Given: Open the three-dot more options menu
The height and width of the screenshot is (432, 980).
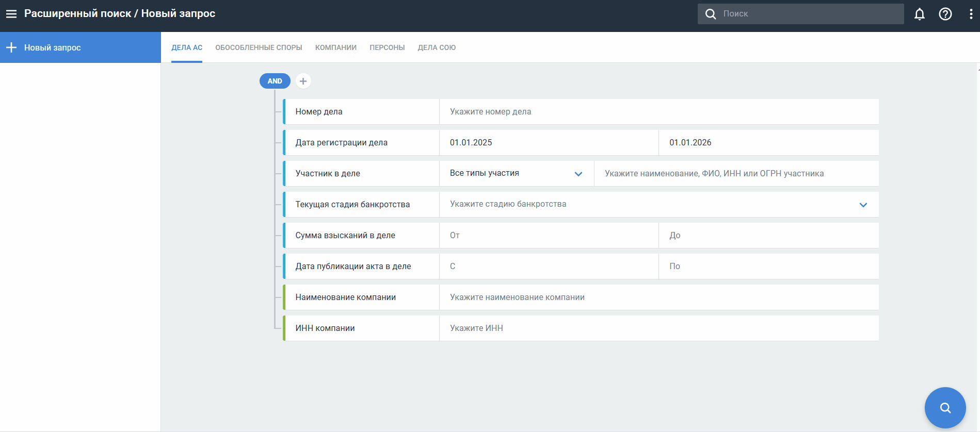Looking at the screenshot, I should [x=971, y=14].
